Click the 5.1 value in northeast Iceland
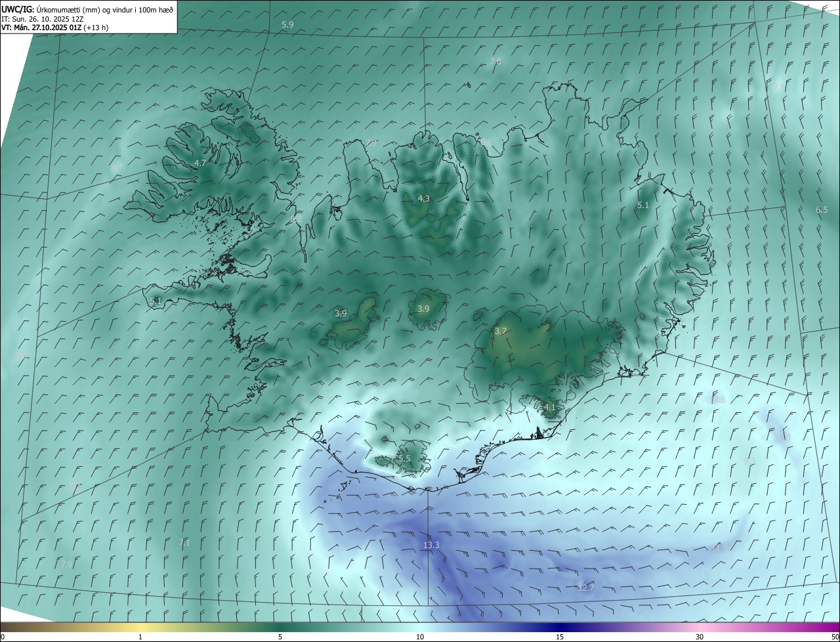 point(643,205)
